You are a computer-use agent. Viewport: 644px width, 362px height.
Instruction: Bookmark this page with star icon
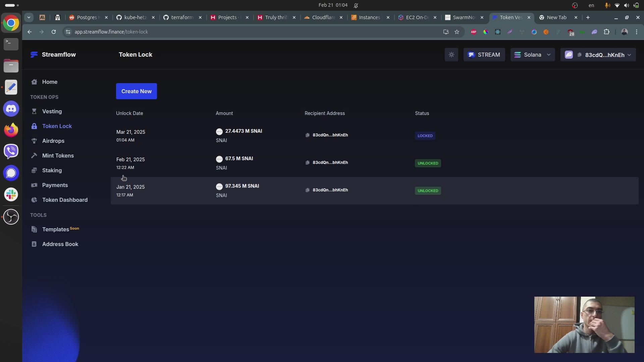(x=457, y=32)
